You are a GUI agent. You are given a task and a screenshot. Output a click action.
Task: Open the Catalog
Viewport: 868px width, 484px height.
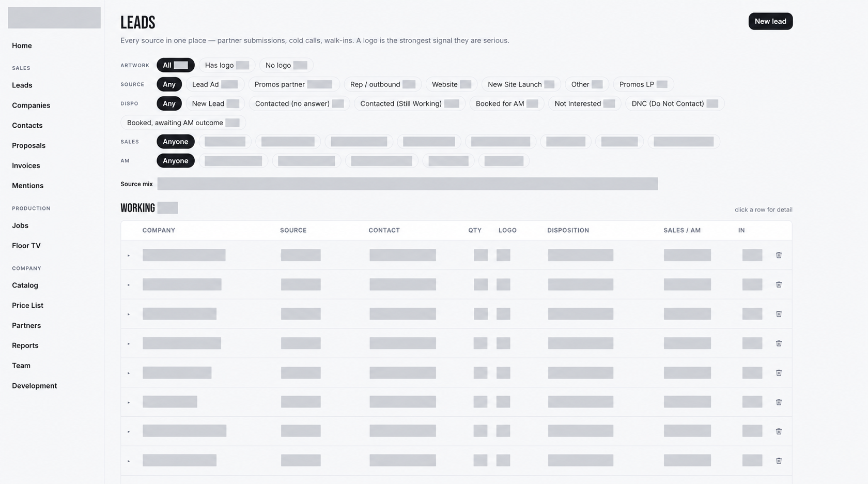tap(25, 285)
